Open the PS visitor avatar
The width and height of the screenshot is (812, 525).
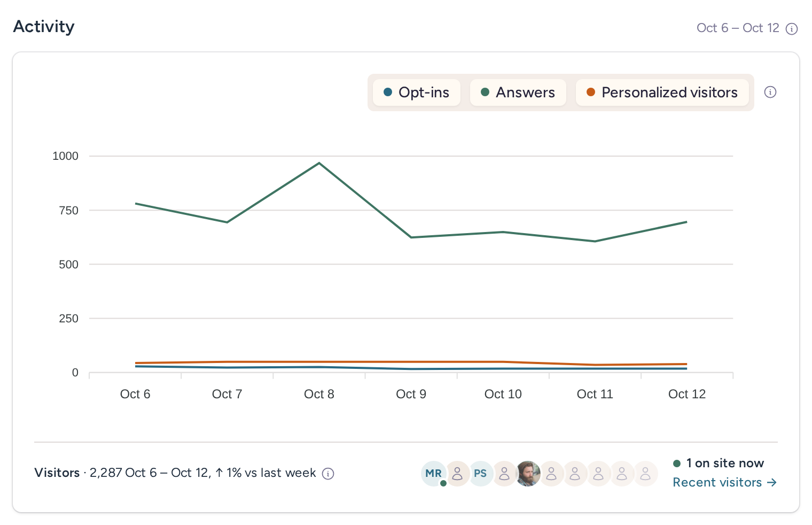point(480,473)
